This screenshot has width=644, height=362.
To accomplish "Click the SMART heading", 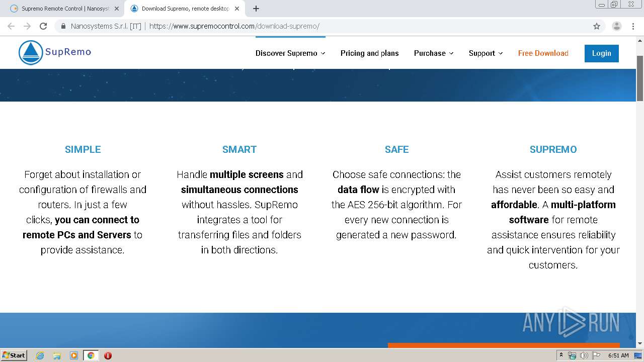I will 239,149.
